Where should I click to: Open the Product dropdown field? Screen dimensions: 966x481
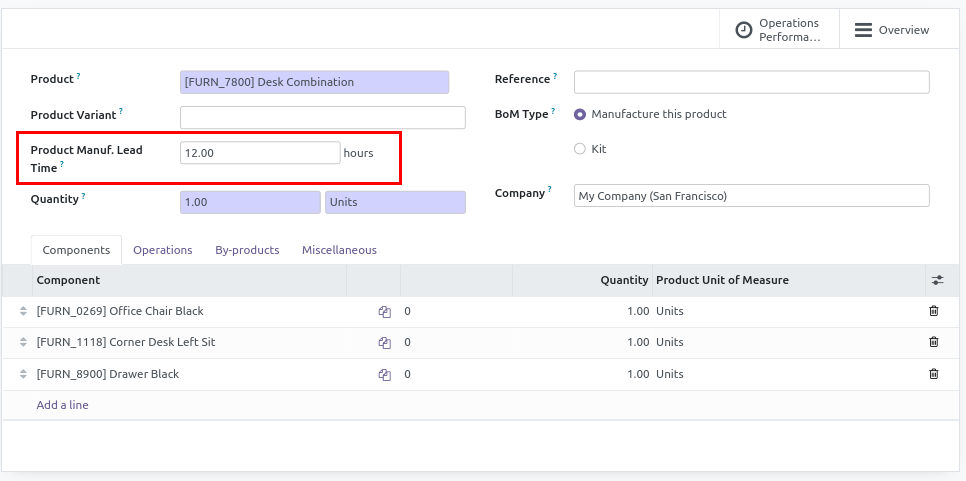(x=314, y=83)
